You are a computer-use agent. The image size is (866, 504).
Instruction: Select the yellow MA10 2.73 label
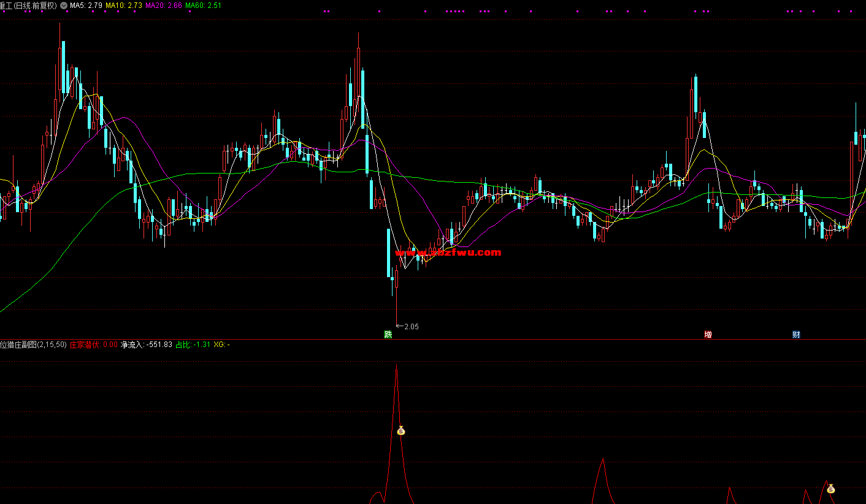click(124, 6)
